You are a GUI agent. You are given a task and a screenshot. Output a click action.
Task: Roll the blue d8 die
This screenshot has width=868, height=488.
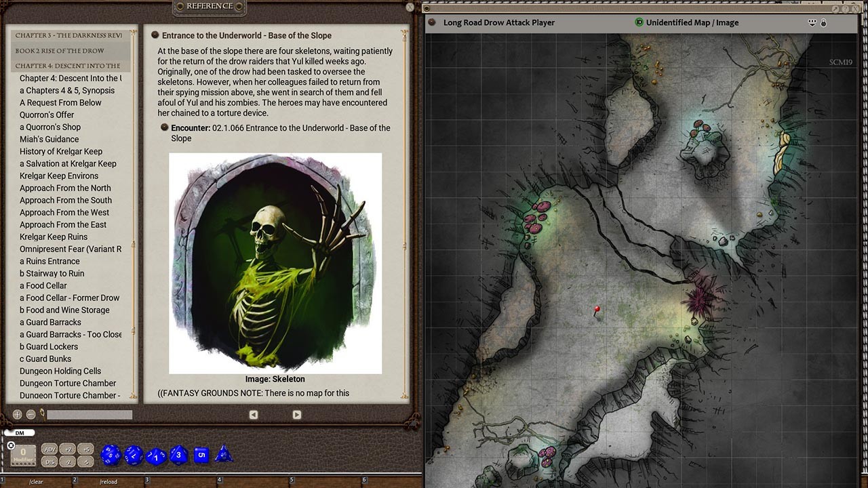pyautogui.click(x=178, y=454)
